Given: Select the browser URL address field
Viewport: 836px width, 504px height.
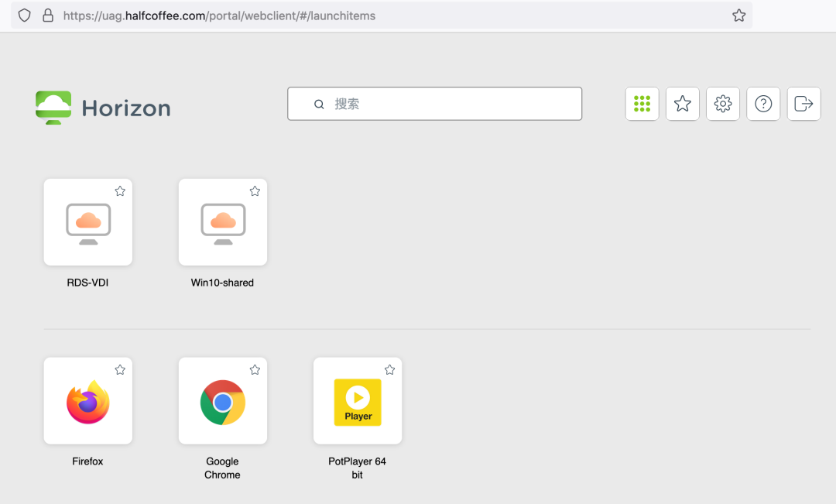Looking at the screenshot, I should (x=382, y=15).
